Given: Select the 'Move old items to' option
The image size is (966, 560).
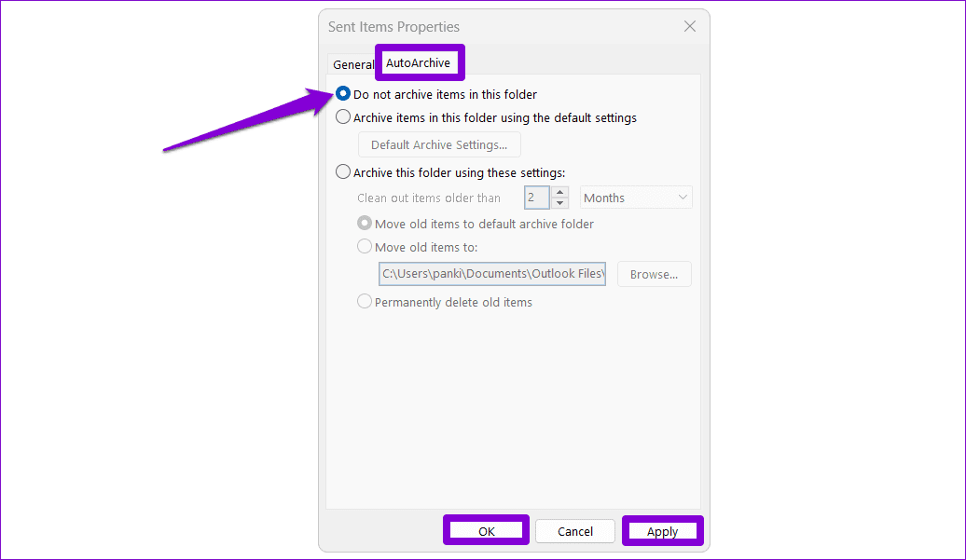Looking at the screenshot, I should [365, 246].
